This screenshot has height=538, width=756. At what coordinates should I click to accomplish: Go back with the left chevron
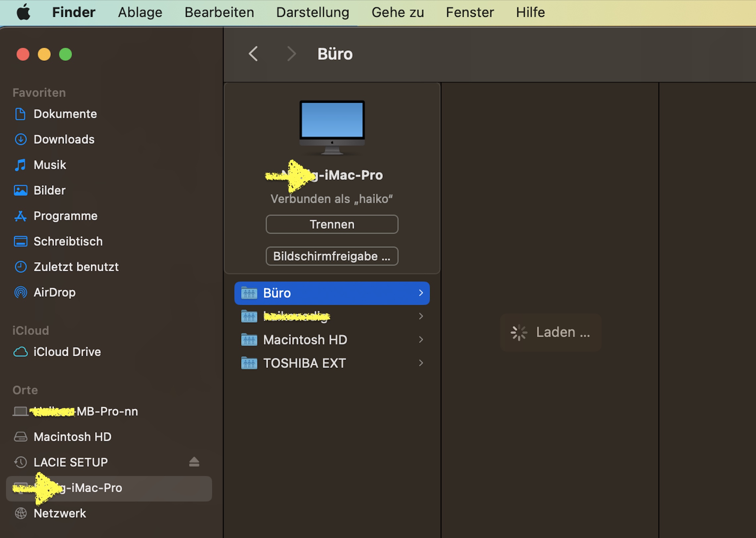coord(253,54)
